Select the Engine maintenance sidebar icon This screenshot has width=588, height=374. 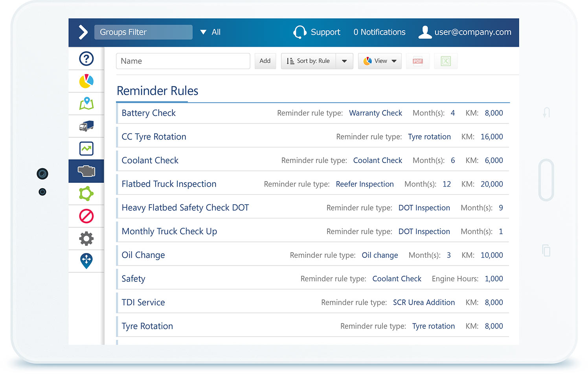coord(86,171)
